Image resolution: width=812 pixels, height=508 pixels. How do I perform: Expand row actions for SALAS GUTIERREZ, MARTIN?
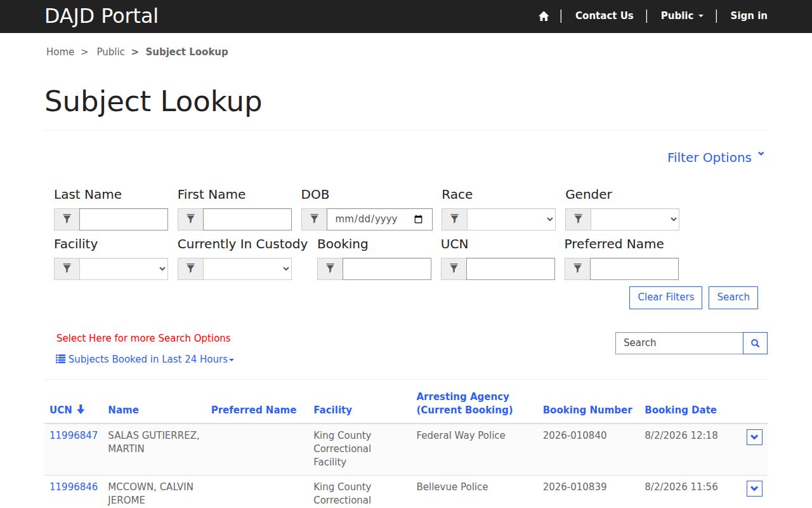click(754, 437)
